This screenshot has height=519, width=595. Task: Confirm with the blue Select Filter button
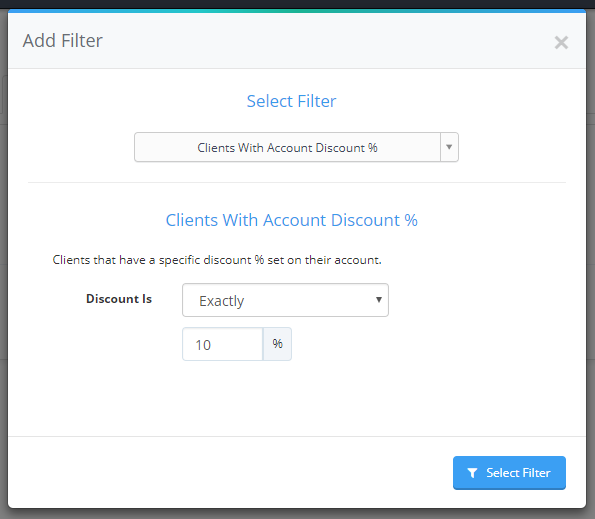click(509, 473)
